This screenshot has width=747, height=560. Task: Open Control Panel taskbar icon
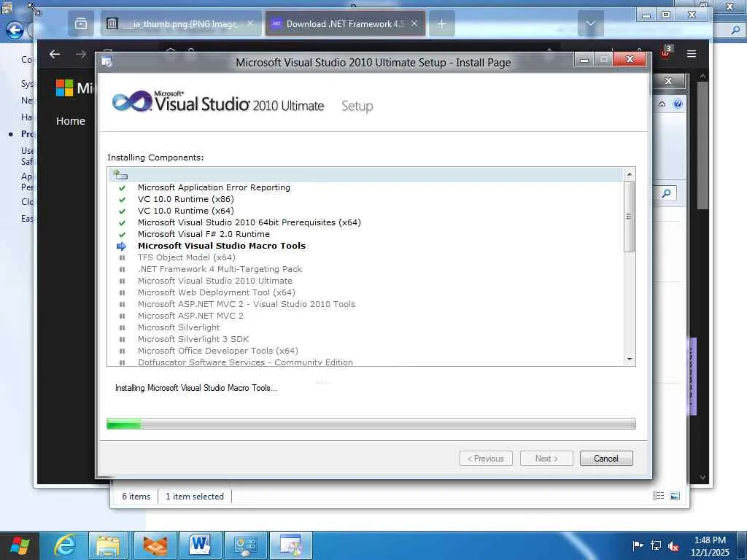click(245, 545)
